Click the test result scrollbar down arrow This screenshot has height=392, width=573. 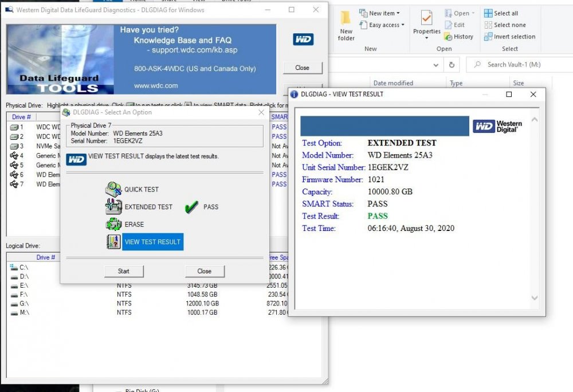pyautogui.click(x=534, y=298)
